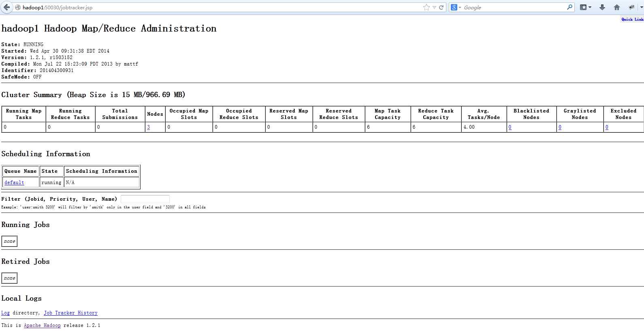Click the Version 1.2.1, r1503152 line
The height and width of the screenshot is (331, 644).
[37, 57]
